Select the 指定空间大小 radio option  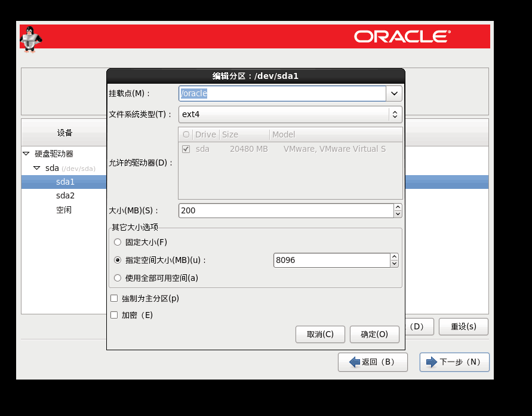point(117,260)
